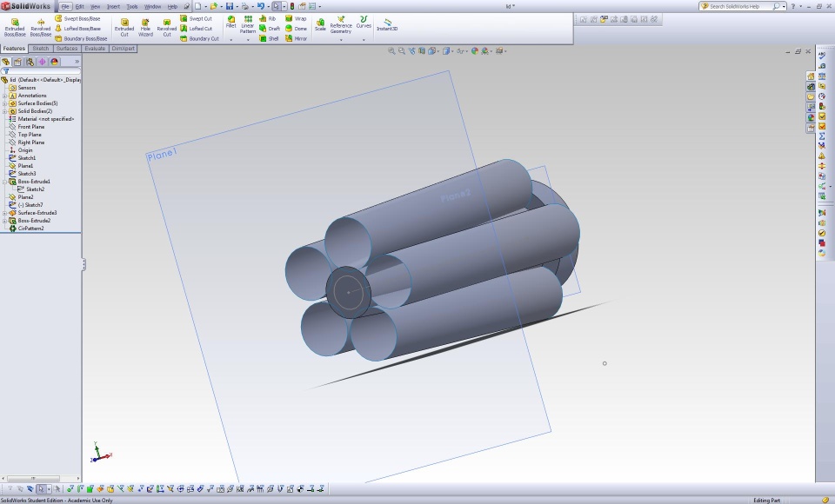Expand Fillet dropdown arrow
Screen dimensions: 835x504
[x=231, y=39]
